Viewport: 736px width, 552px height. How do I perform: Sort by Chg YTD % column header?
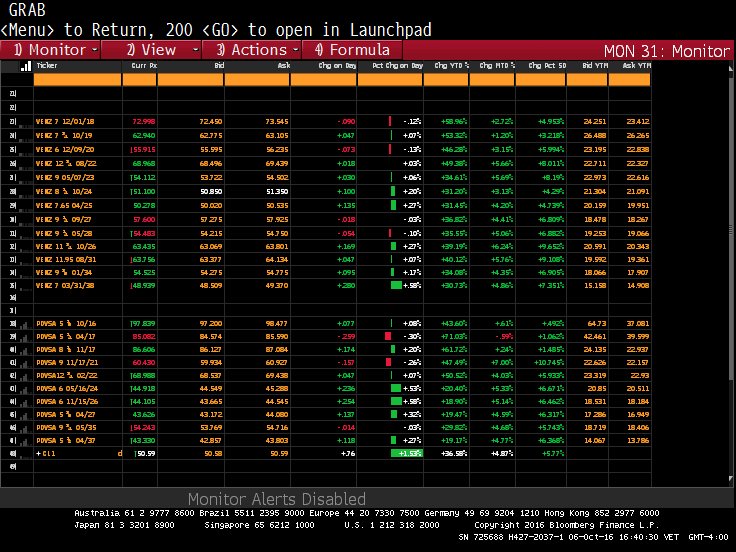452,66
